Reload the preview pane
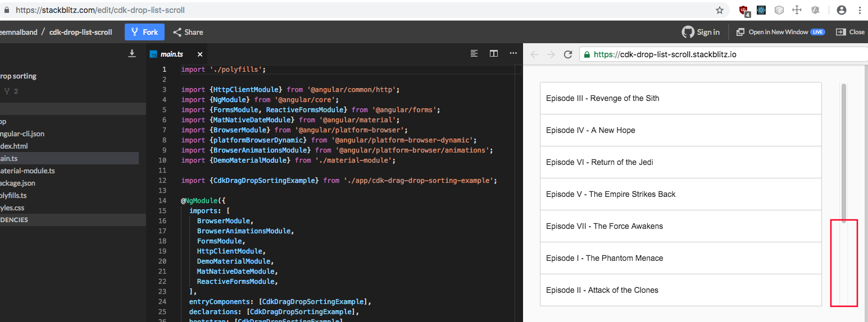Image resolution: width=868 pixels, height=322 pixels. pyautogui.click(x=568, y=54)
